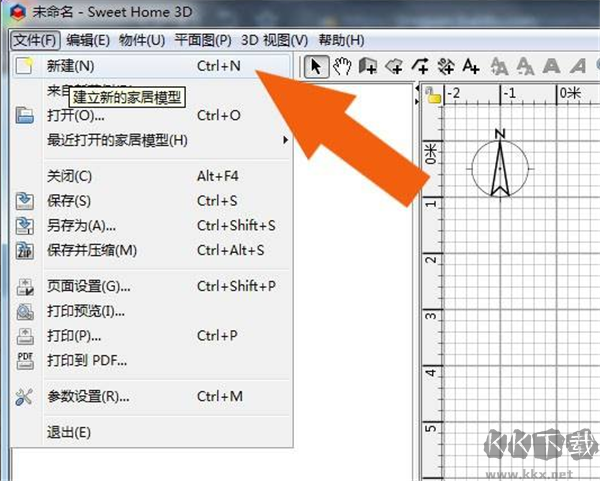The height and width of the screenshot is (481, 600).
Task: Choose the Create rooms tool
Action: coord(394,67)
